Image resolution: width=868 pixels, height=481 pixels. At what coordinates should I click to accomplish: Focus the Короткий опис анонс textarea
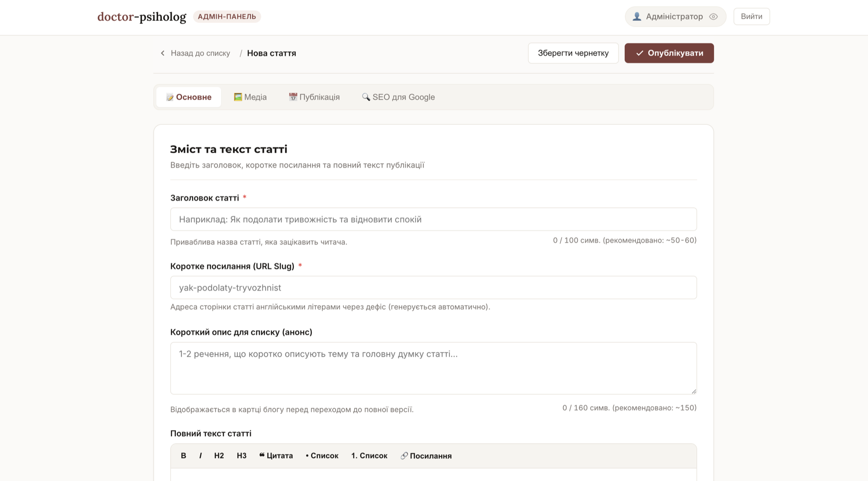pos(433,368)
